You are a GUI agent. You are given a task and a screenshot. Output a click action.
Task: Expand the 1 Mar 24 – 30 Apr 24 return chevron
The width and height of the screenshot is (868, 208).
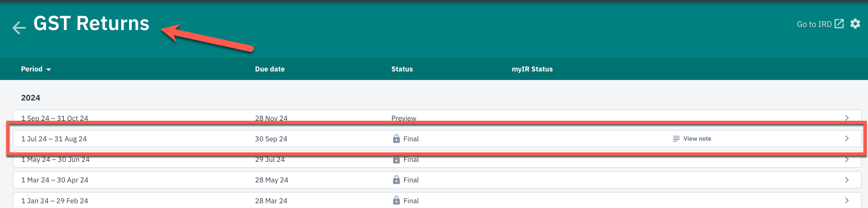[847, 180]
